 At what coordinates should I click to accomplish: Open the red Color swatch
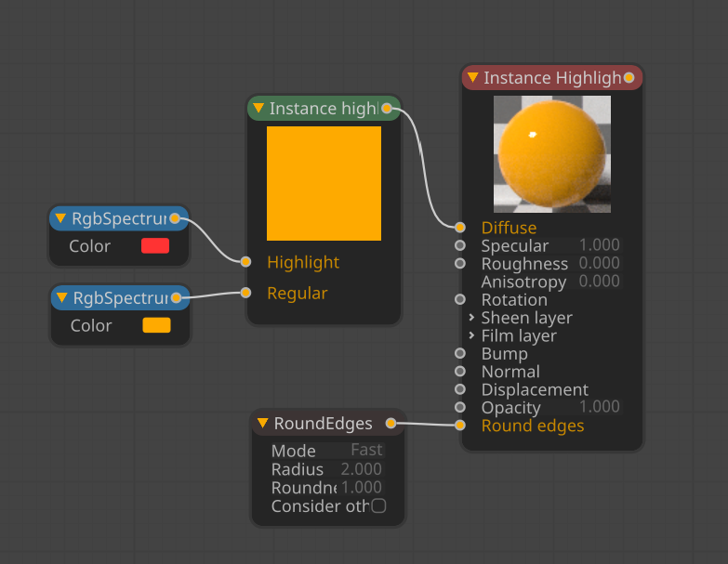tap(154, 246)
